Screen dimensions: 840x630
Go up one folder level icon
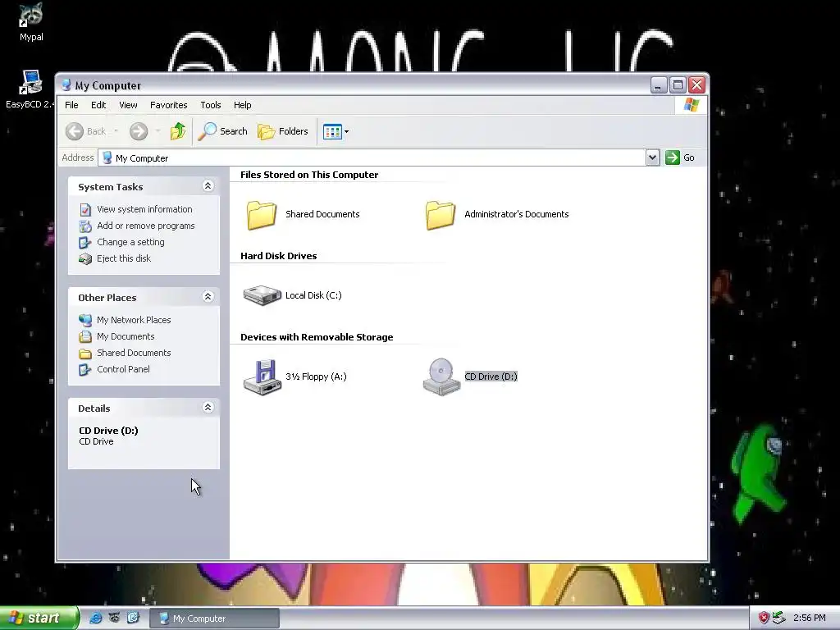pos(178,131)
